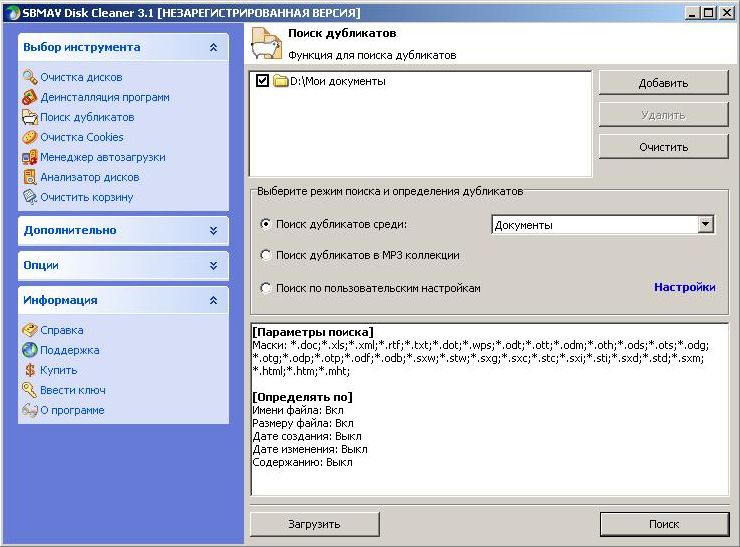Screen dimensions: 740x547
Task: Open the О программе link
Action: (x=72, y=410)
